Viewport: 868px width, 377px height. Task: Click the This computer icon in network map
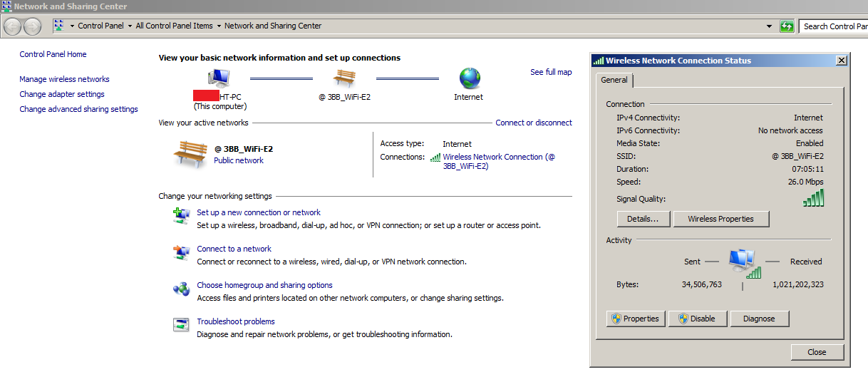click(219, 77)
